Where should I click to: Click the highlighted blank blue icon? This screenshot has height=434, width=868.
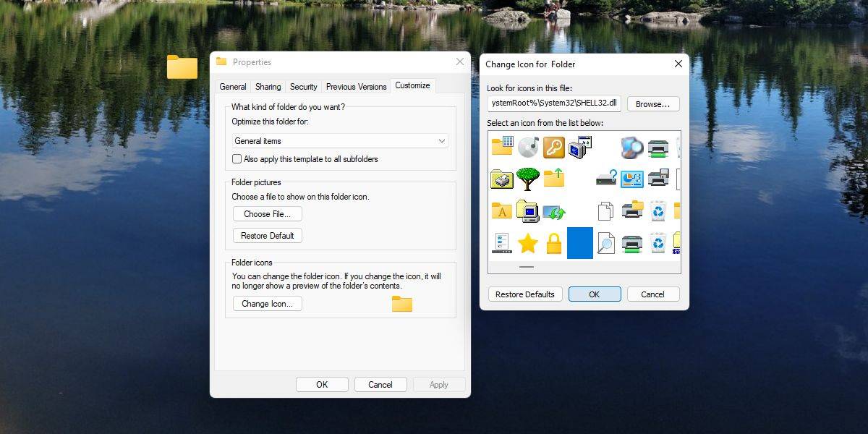580,243
